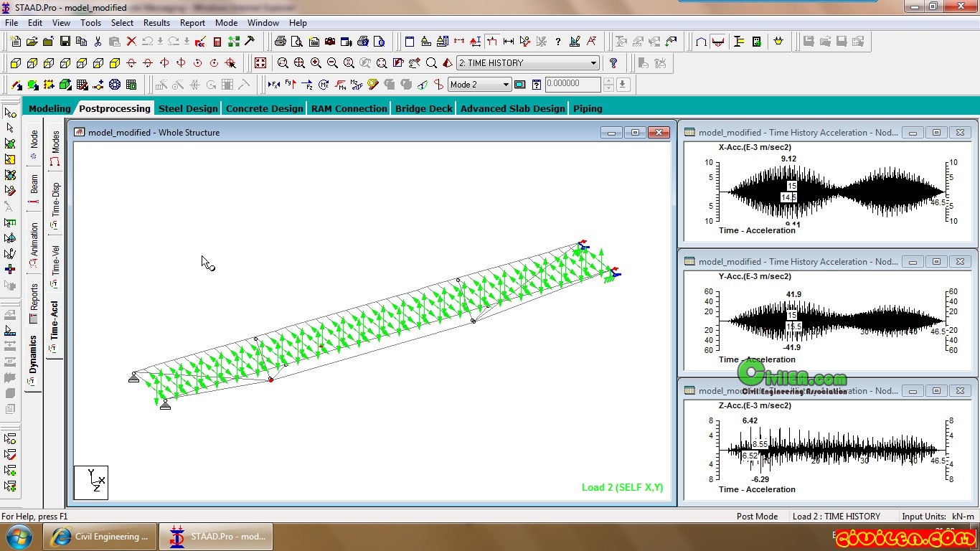Click the Print Preview icon

[297, 42]
